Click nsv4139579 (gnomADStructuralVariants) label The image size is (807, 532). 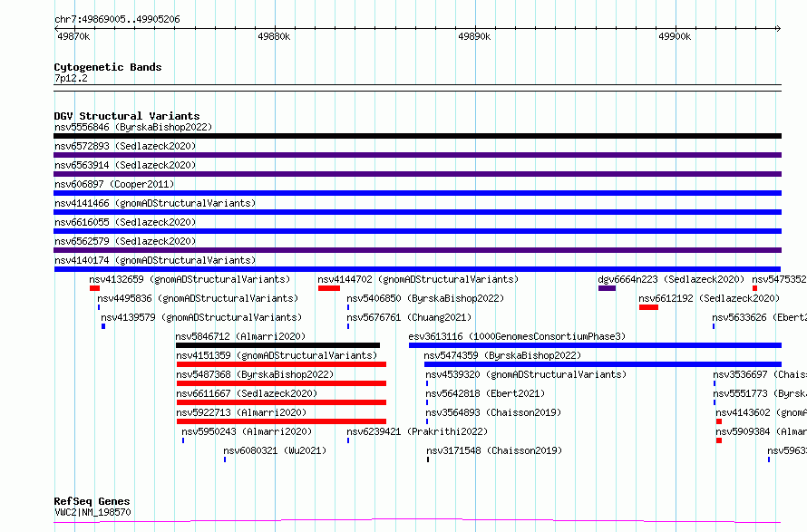(x=201, y=317)
